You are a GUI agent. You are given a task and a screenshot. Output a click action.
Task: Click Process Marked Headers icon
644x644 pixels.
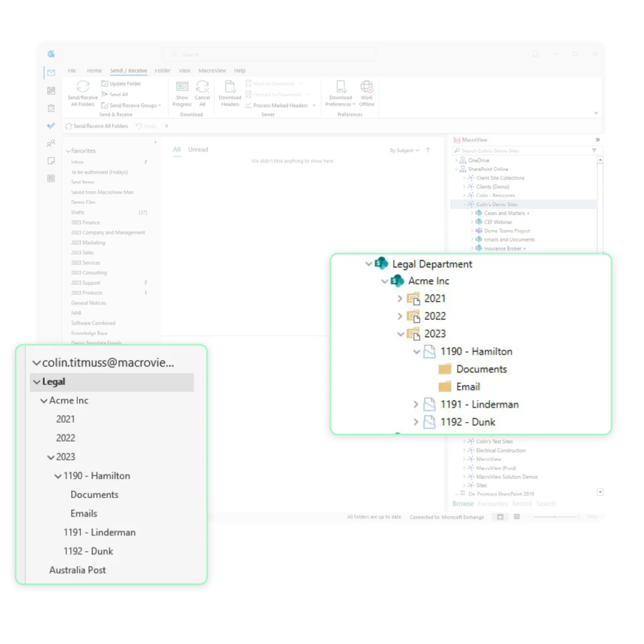(248, 106)
